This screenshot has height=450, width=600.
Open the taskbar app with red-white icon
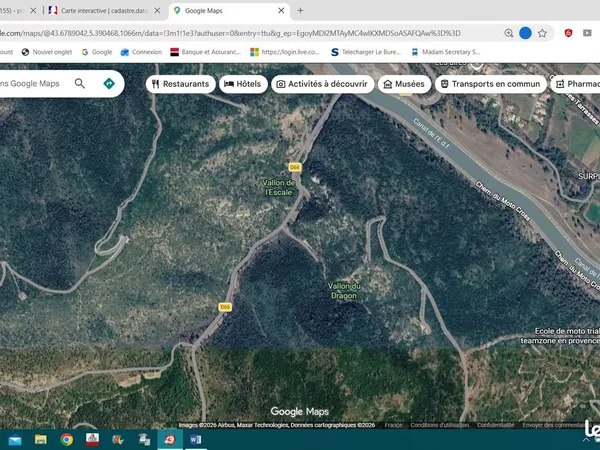[x=92, y=440]
